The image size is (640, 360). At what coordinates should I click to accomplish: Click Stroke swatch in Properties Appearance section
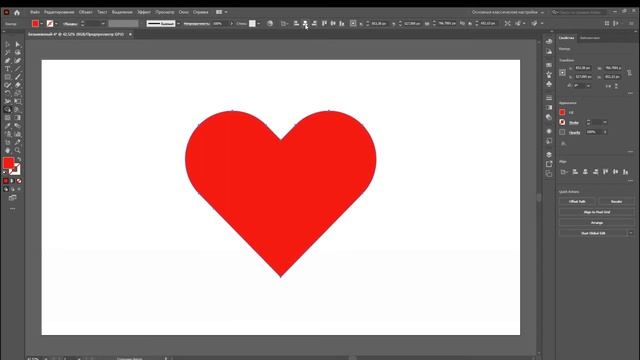click(x=562, y=122)
